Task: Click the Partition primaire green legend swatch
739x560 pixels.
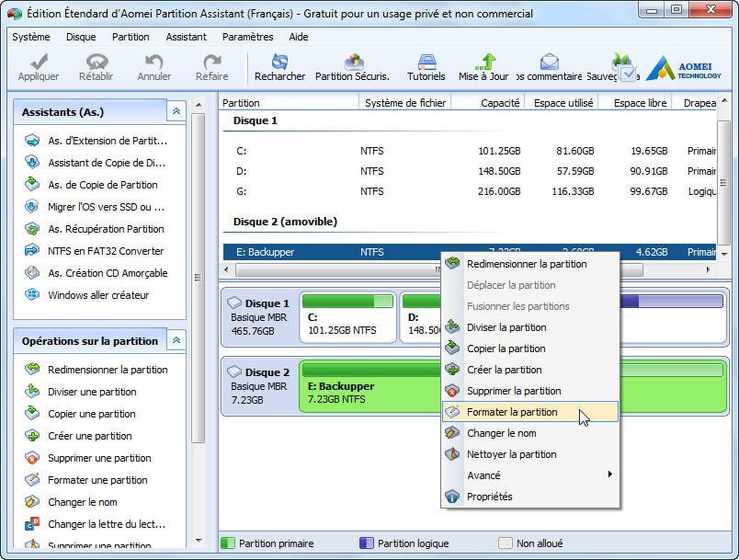Action: (x=228, y=543)
